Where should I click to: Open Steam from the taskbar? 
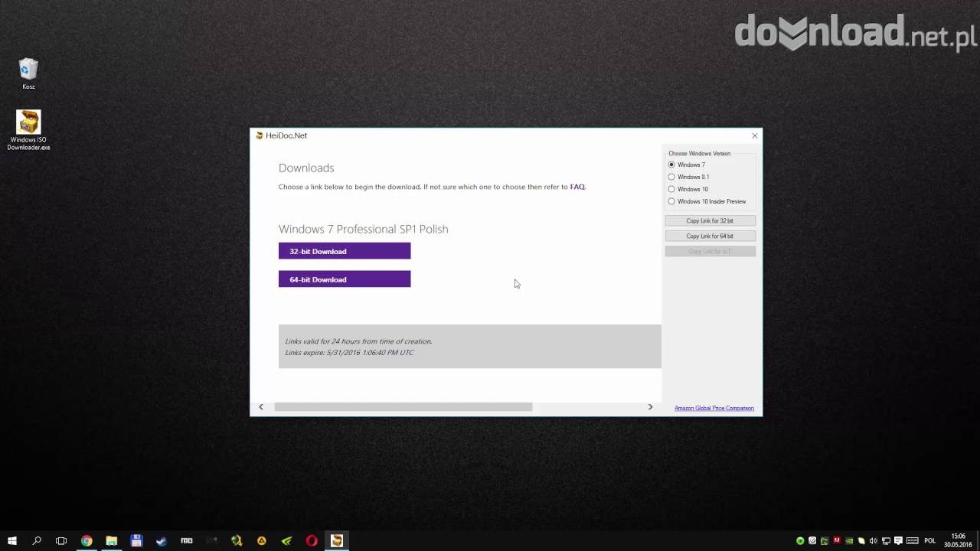pyautogui.click(x=162, y=541)
